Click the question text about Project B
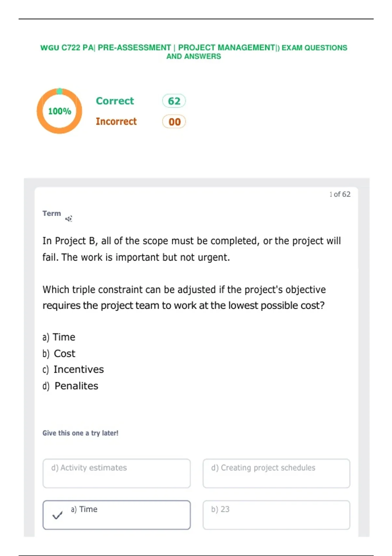Screen dimensions: 392x556 tap(192, 273)
